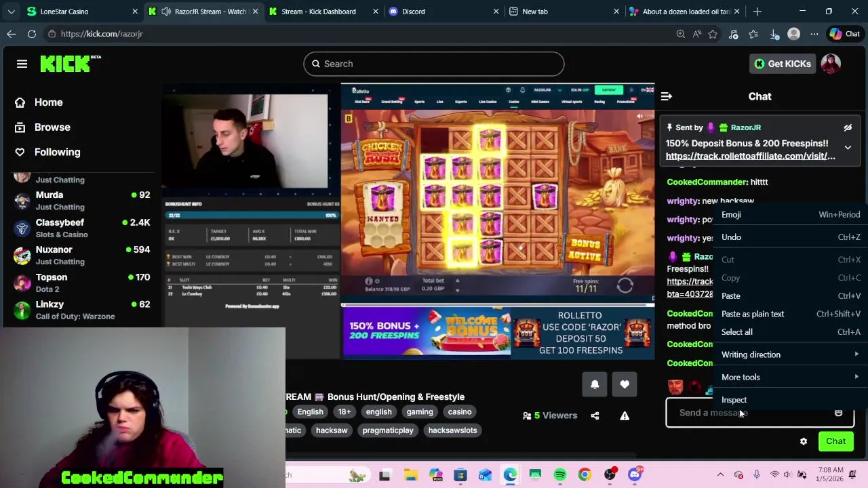Open the Kick hamburger menu

(x=22, y=64)
